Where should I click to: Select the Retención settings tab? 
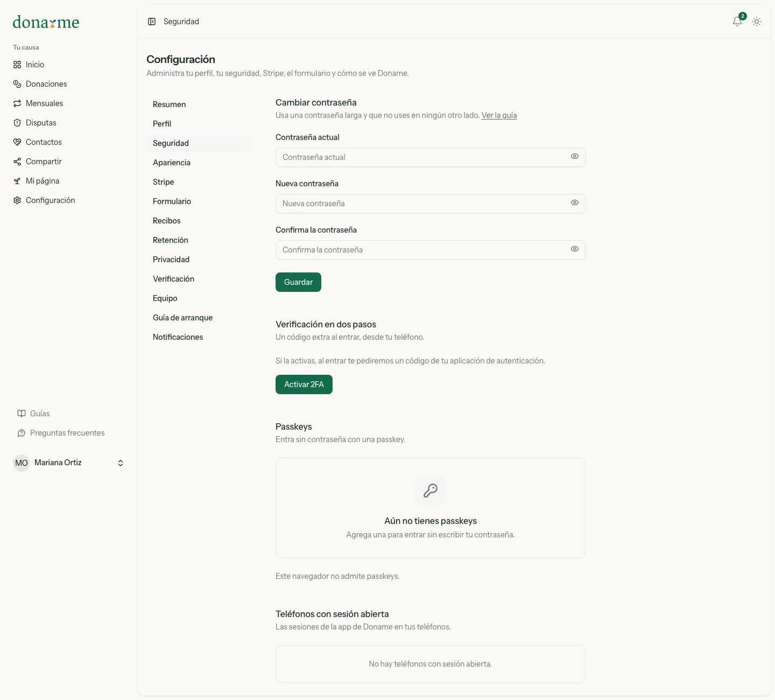tap(198, 240)
